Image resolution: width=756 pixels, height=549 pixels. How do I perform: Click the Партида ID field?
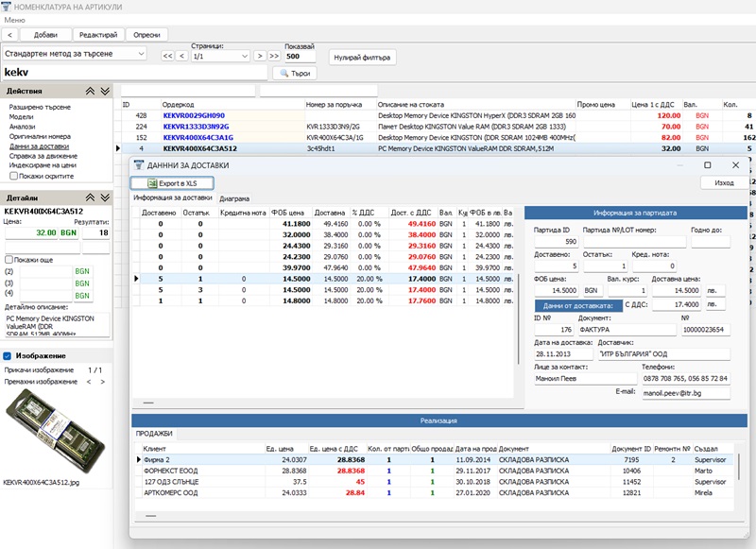556,241
